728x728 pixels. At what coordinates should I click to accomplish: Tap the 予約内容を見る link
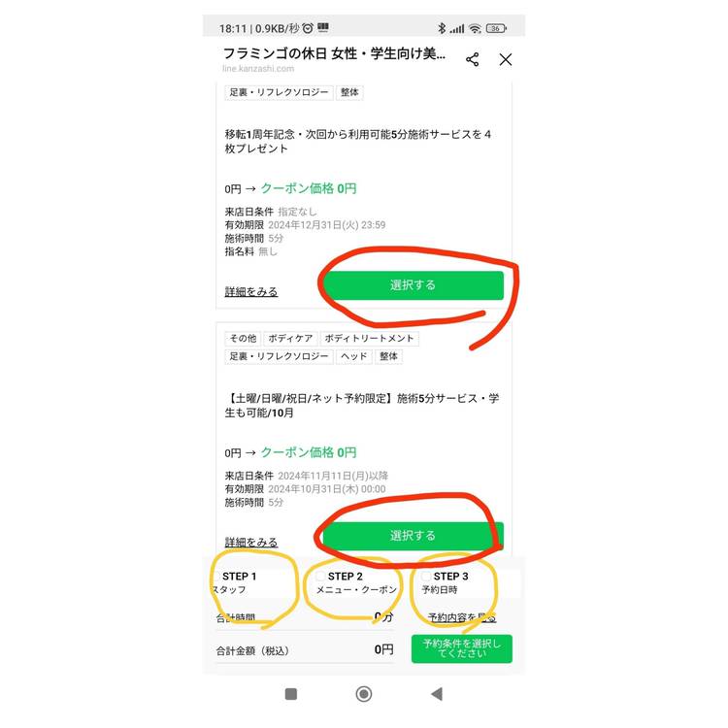point(461,617)
